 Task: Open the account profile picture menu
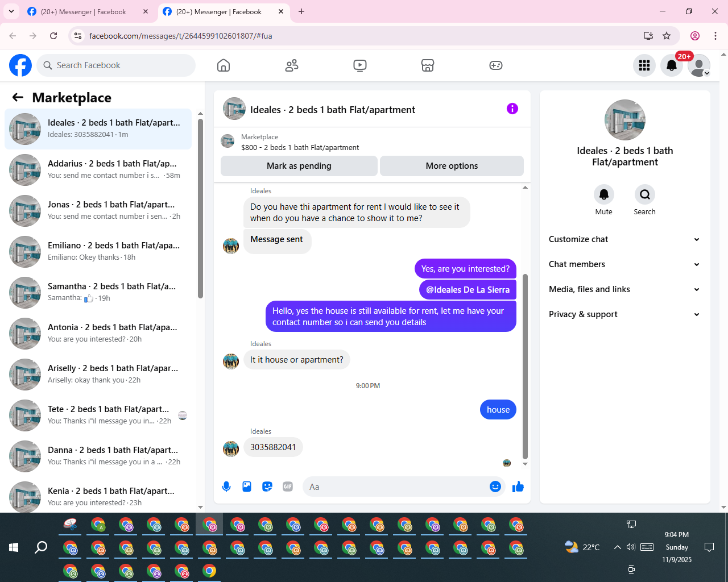point(699,65)
